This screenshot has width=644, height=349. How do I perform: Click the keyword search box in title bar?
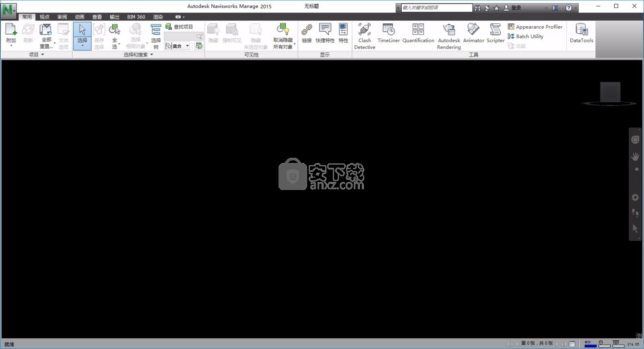click(437, 8)
